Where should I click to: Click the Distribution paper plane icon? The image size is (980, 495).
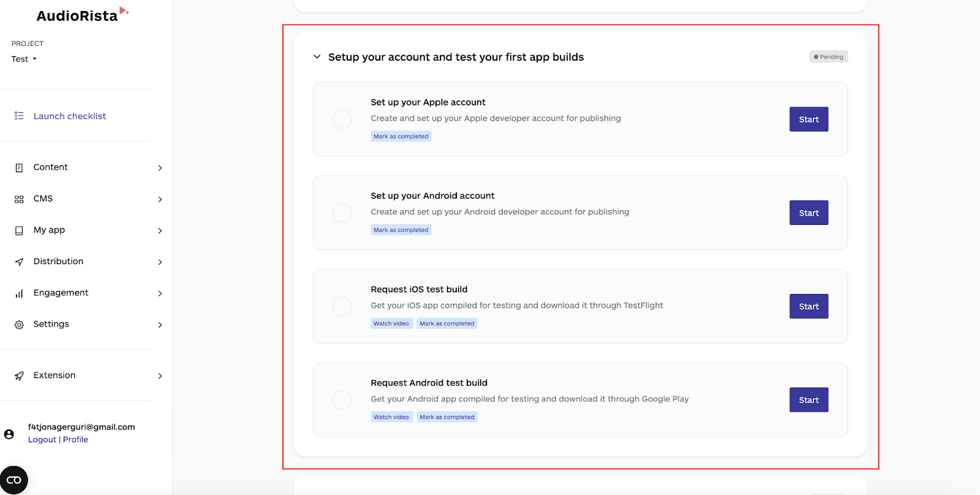[19, 262]
